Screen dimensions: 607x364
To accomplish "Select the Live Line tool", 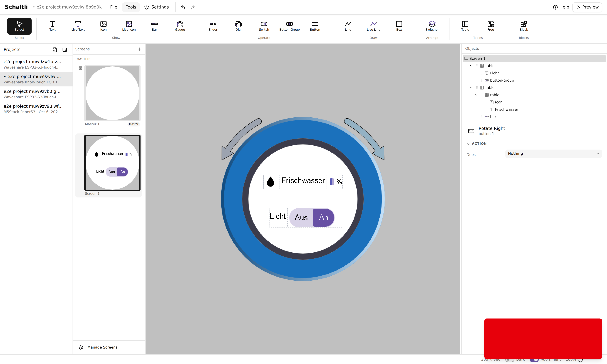I will [x=373, y=26].
